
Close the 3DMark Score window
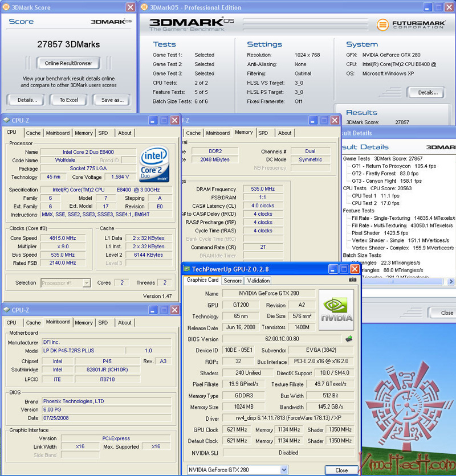[x=131, y=7]
